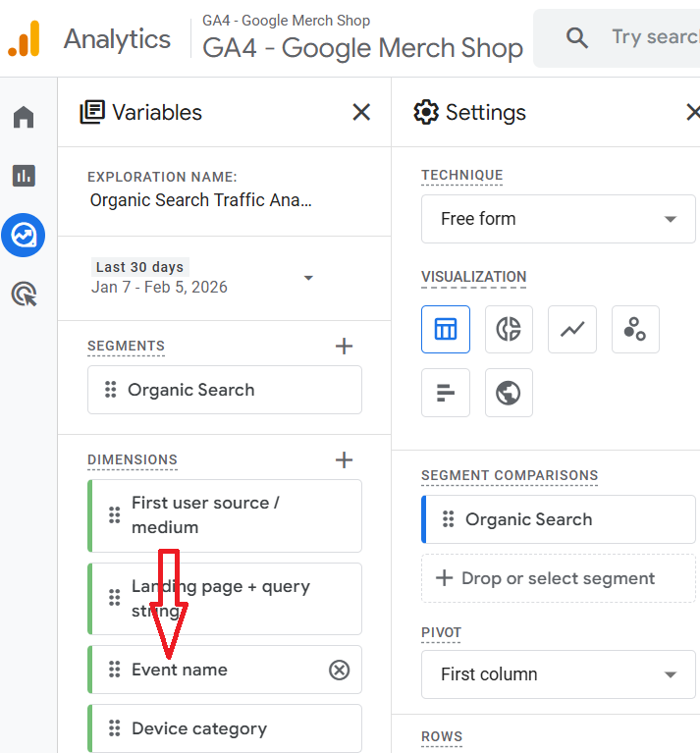Image resolution: width=700 pixels, height=753 pixels.
Task: Select the scatter plot visualization
Action: point(635,330)
